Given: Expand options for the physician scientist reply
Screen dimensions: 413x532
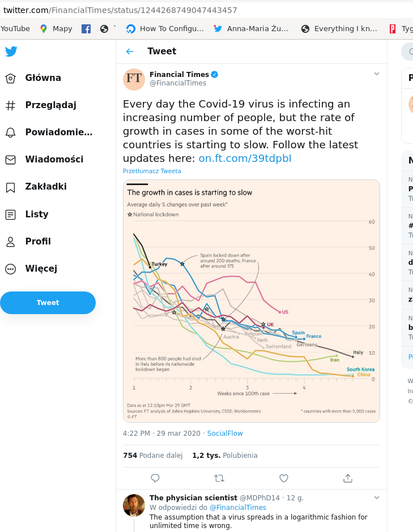Looking at the screenshot, I should [377, 497].
